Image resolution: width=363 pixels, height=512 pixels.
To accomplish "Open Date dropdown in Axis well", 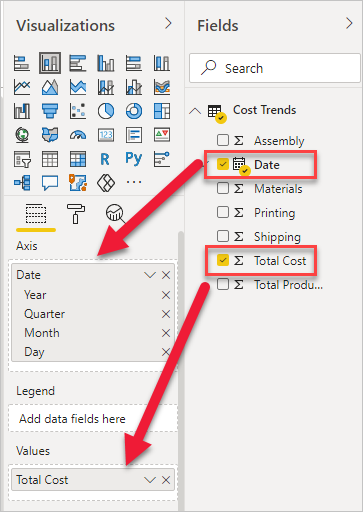I will [150, 275].
